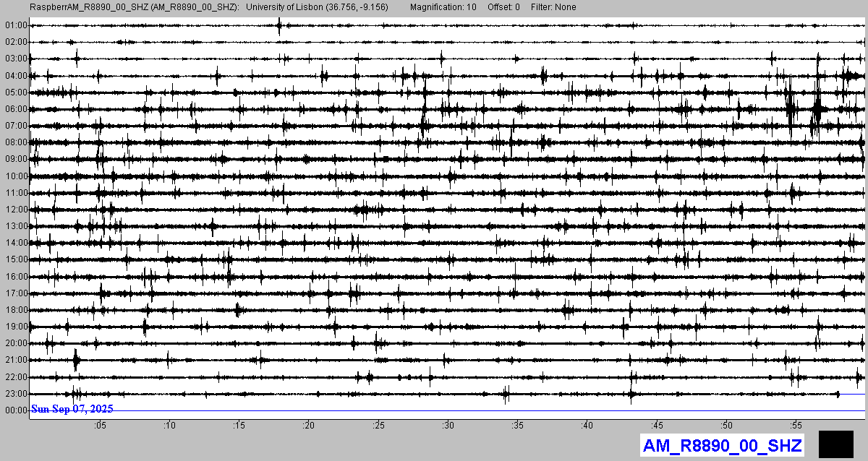This screenshot has width=868, height=461.
Task: Click the AM_R8890_00_SHZ station label
Action: point(722,445)
